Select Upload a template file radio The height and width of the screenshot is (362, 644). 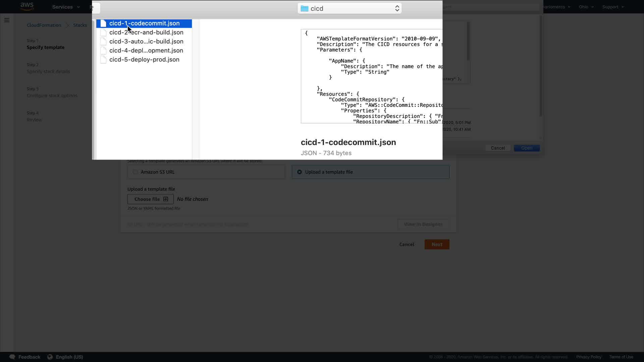point(300,172)
